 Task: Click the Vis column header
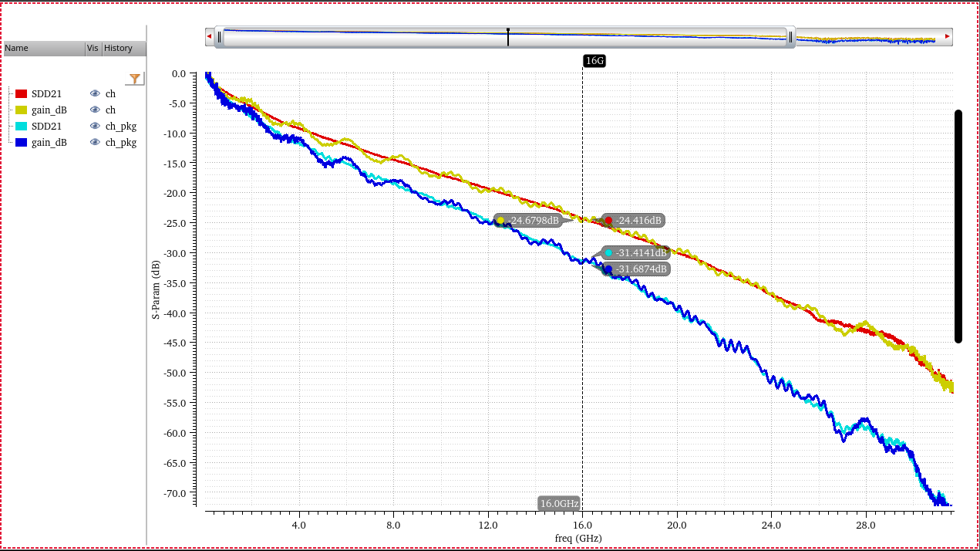pos(93,48)
